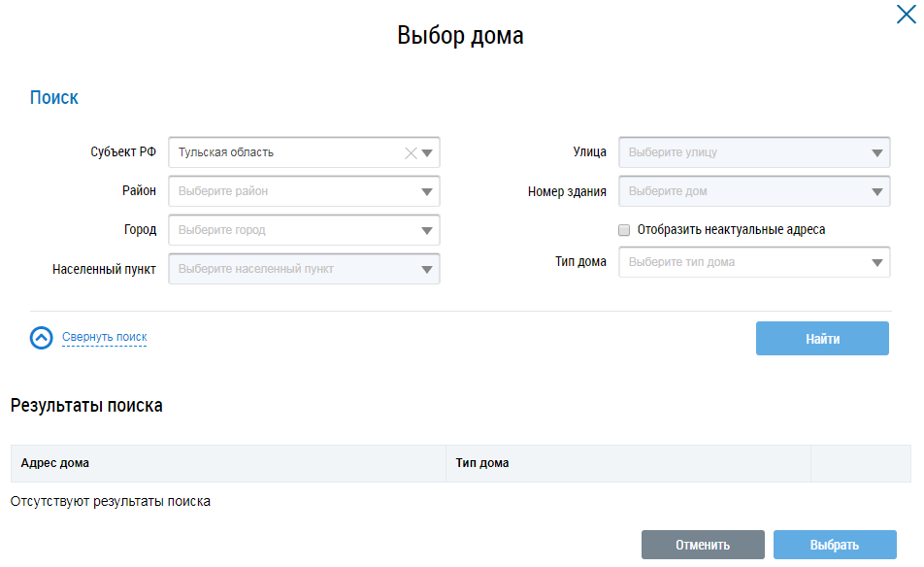
Task: Click into the Выберите район field
Action: coord(291,191)
